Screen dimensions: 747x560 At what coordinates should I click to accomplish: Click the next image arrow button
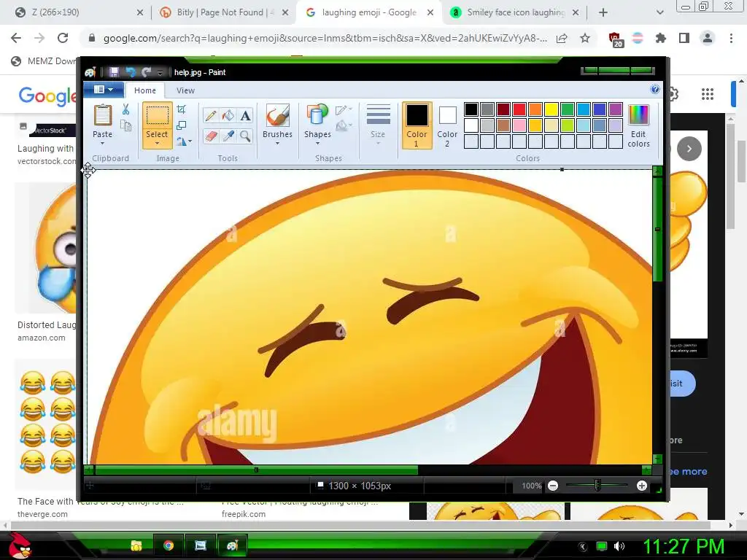click(x=689, y=149)
